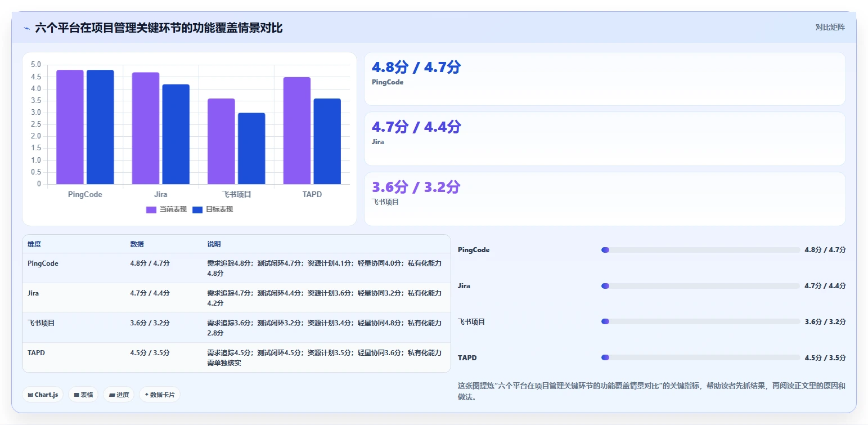
Task: Click the PingCode progress bar
Action: [x=700, y=250]
